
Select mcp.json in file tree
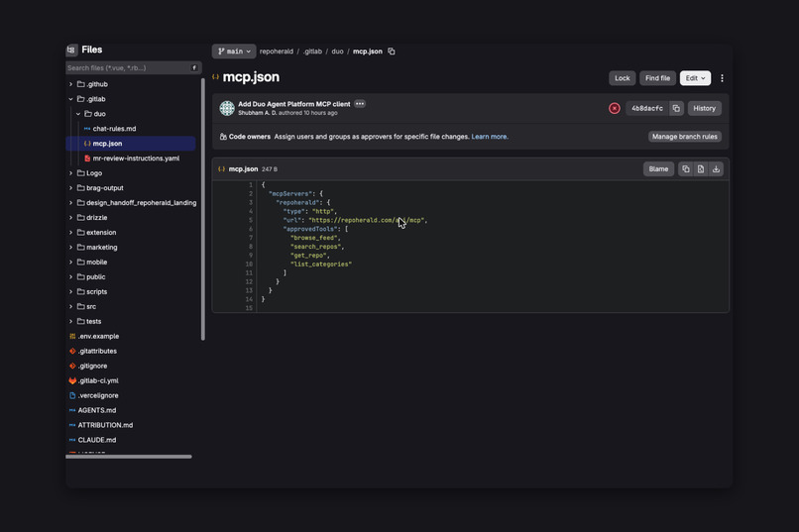131,144
